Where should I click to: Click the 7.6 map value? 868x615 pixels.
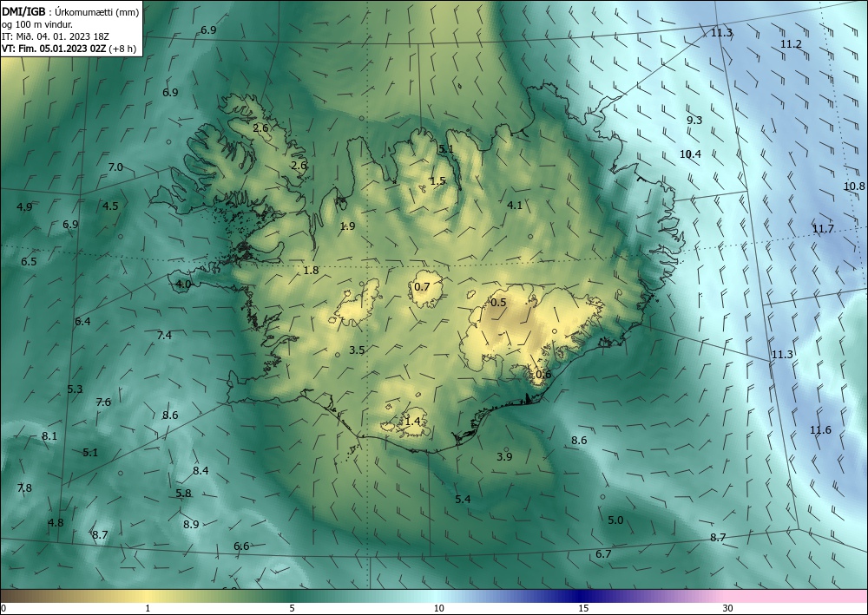(103, 402)
